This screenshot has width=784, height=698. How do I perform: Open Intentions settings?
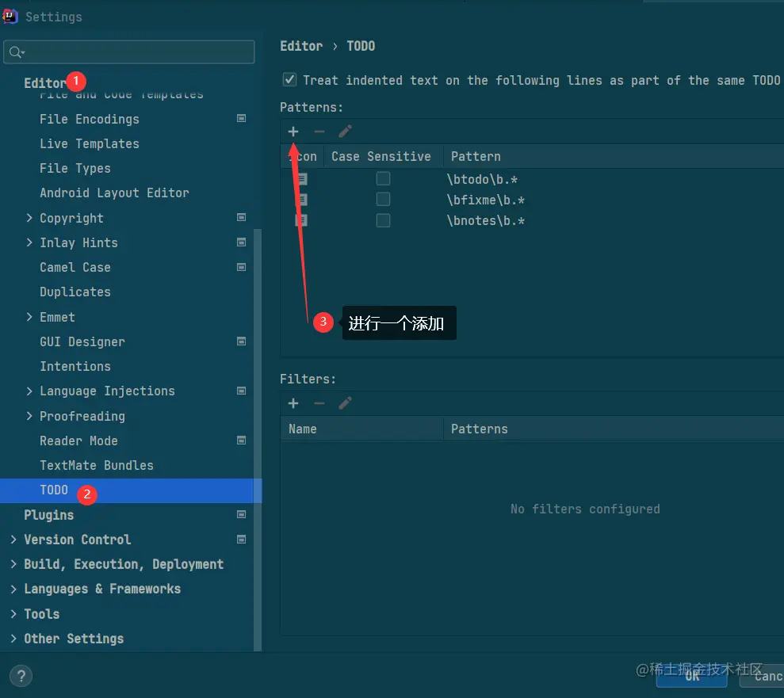coord(75,366)
